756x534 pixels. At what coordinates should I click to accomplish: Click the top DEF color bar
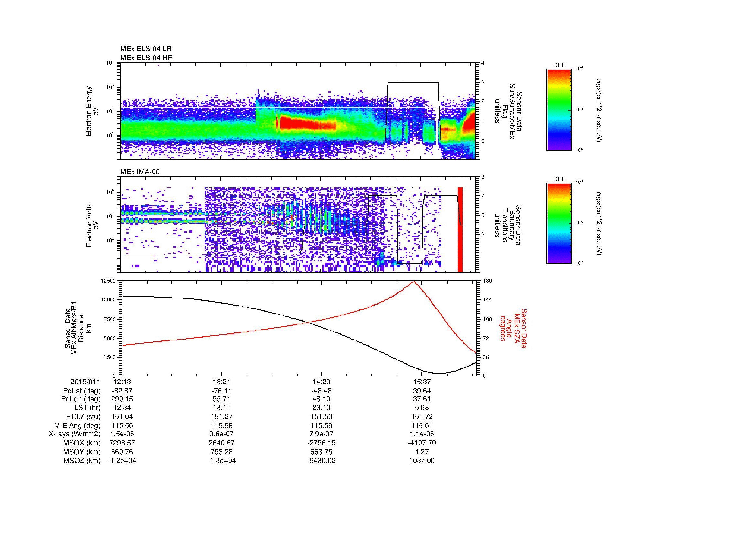pos(559,110)
